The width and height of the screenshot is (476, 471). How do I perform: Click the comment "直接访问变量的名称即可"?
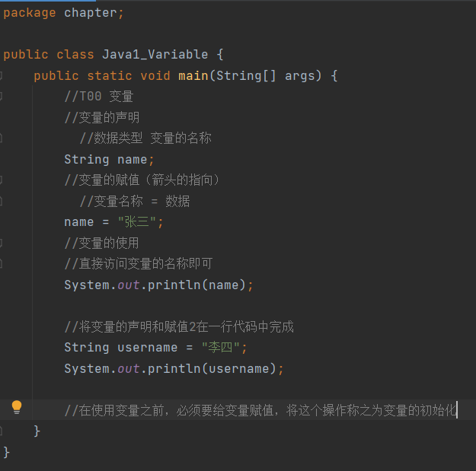[139, 263]
